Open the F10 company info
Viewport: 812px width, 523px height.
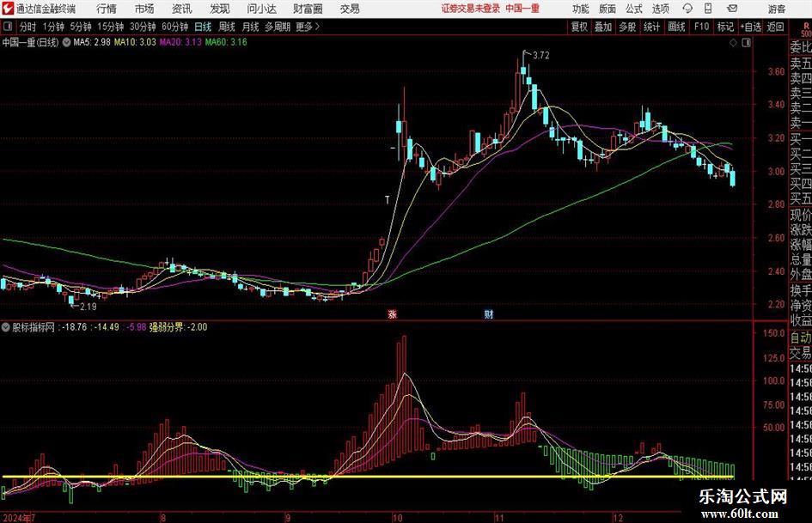701,27
